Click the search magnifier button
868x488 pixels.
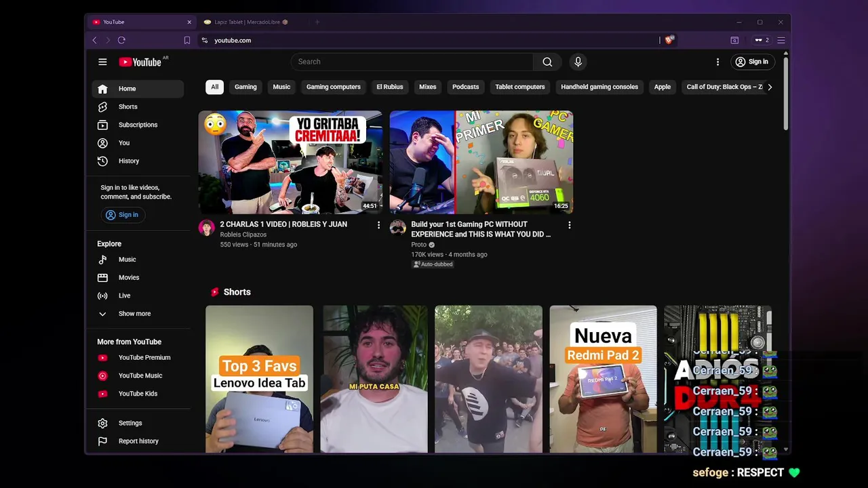tap(547, 62)
